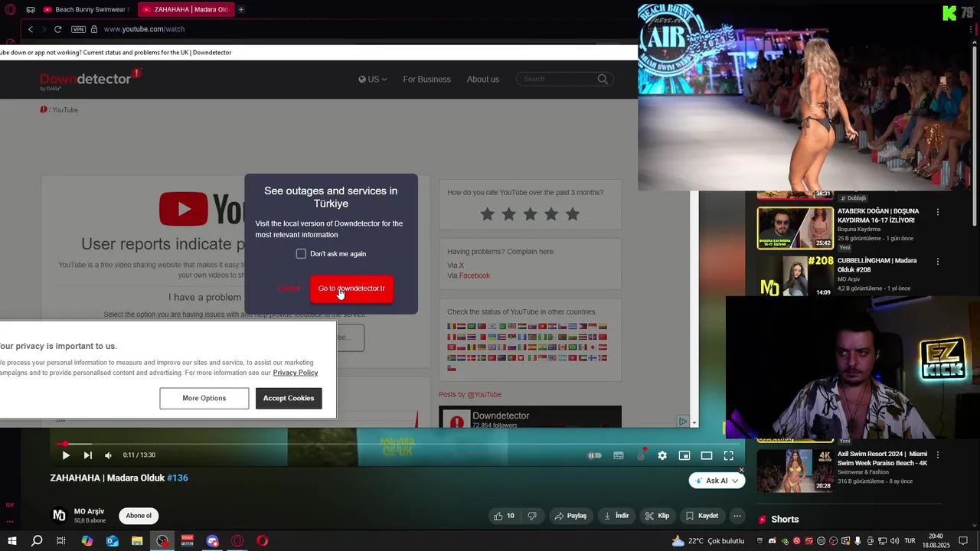Download the video with İndir

tap(616, 516)
